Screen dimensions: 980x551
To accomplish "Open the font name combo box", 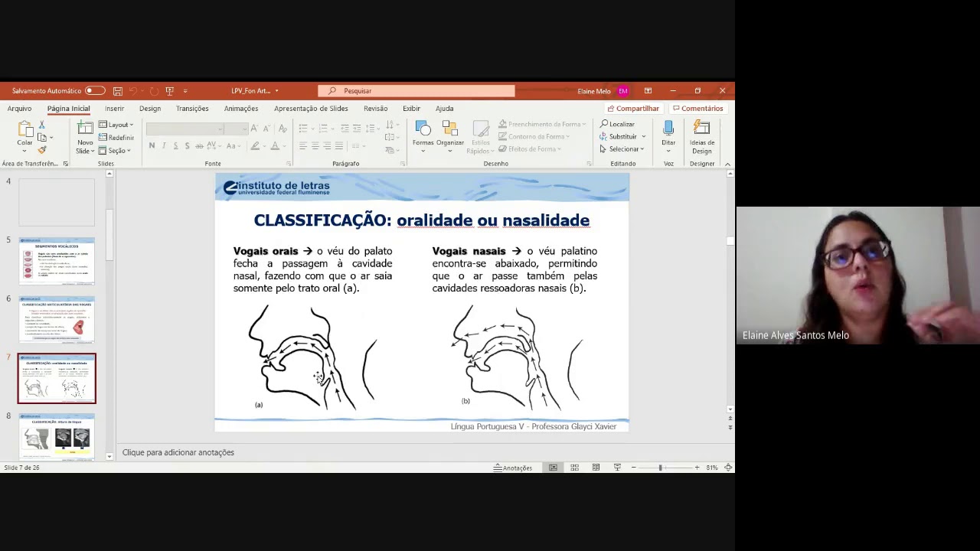I will tap(185, 129).
